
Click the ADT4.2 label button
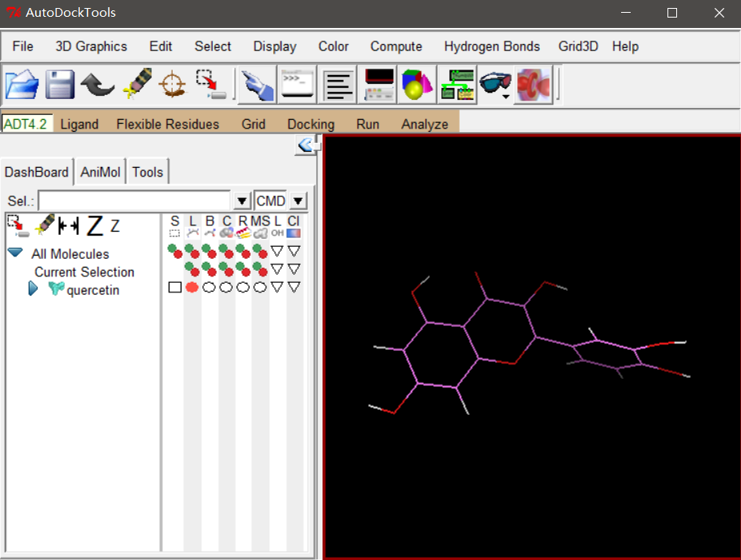(x=26, y=124)
